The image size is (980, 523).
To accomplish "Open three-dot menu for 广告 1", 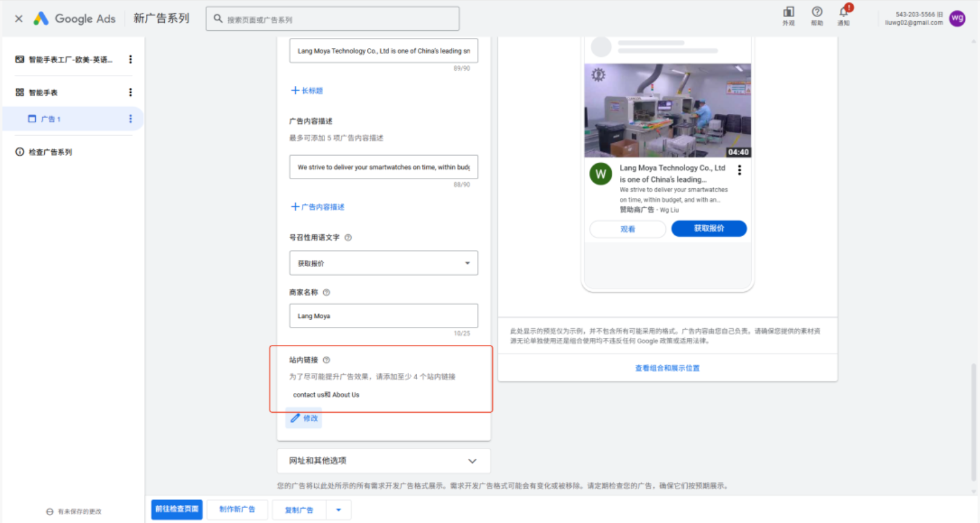I will point(130,119).
